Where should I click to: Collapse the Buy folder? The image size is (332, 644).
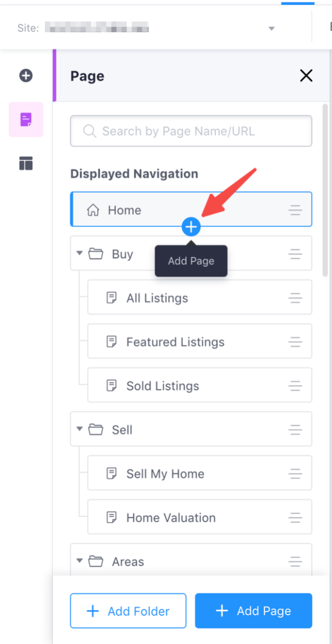(79, 254)
